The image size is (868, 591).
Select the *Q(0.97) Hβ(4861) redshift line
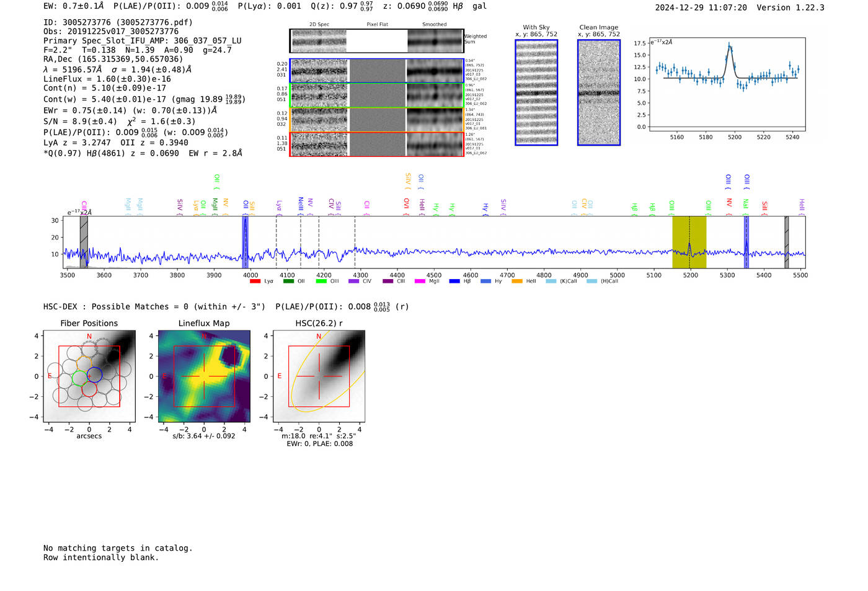pos(143,153)
